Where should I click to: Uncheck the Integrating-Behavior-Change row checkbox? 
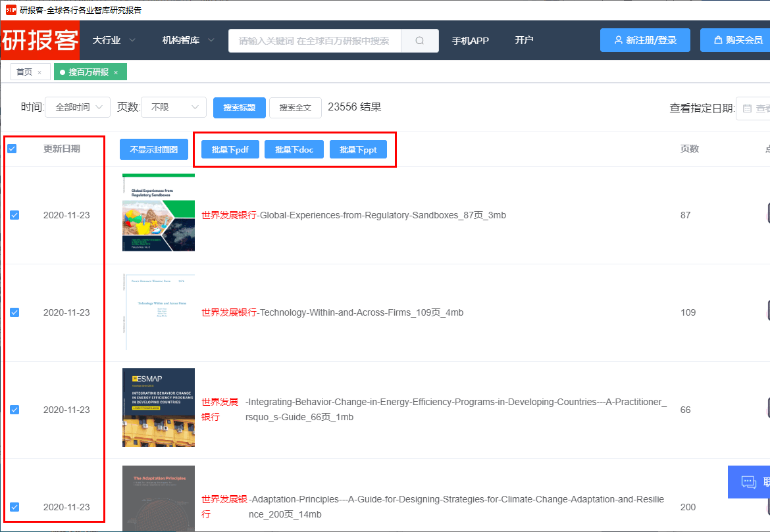point(14,409)
